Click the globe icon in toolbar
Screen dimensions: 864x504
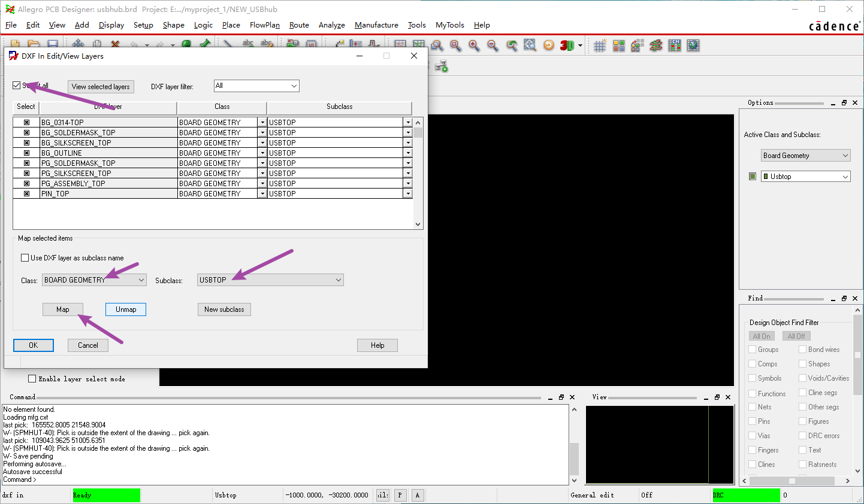pyautogui.click(x=693, y=45)
